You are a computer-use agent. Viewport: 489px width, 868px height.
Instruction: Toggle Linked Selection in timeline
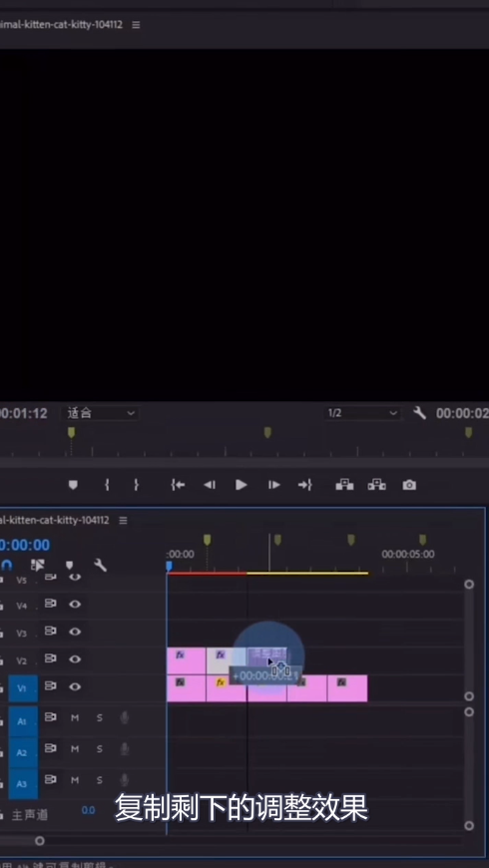[37, 565]
